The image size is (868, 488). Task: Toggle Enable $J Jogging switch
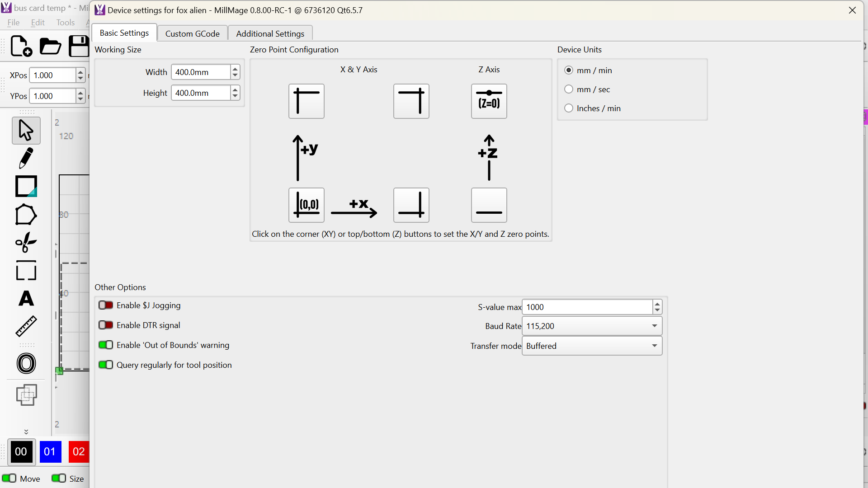tap(106, 305)
